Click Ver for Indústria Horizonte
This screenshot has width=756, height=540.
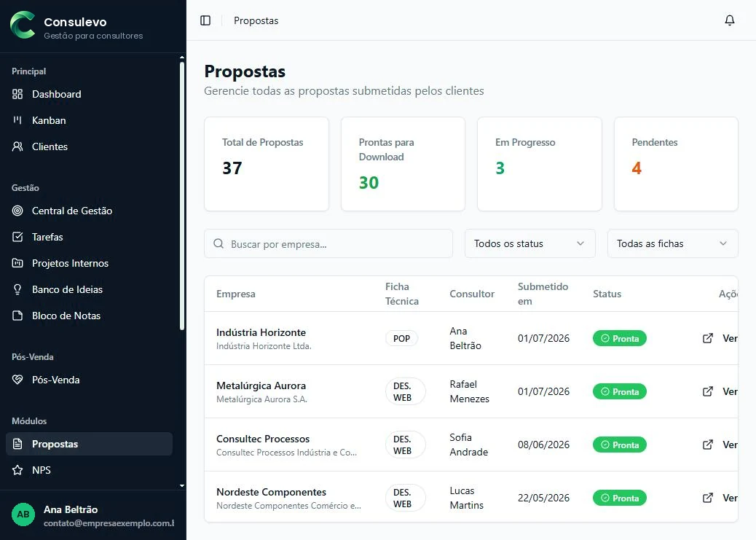click(x=730, y=338)
